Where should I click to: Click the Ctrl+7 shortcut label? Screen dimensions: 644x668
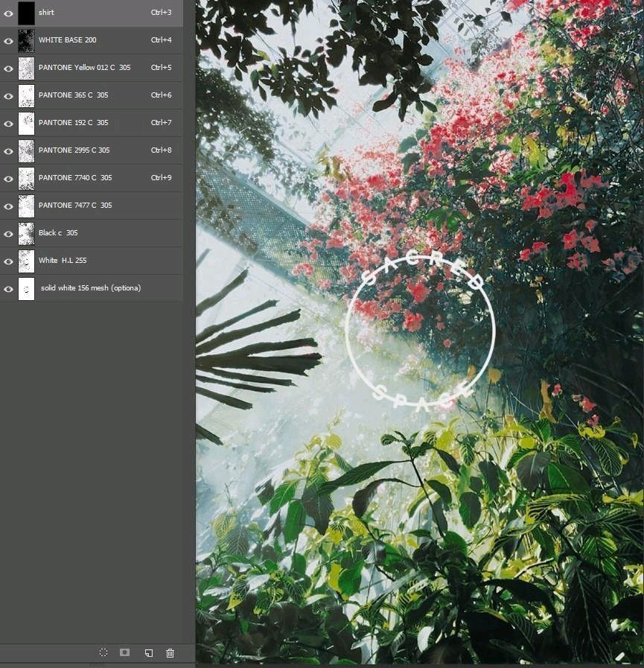click(x=161, y=122)
